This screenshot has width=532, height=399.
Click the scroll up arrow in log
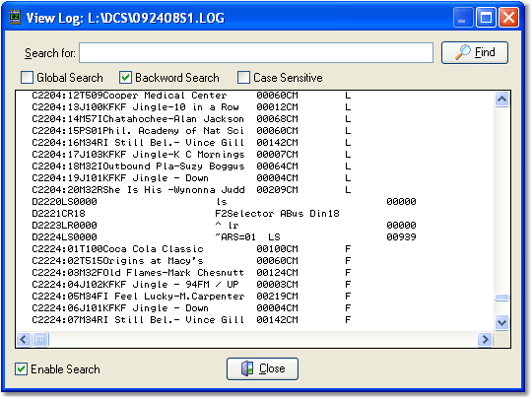(x=501, y=100)
